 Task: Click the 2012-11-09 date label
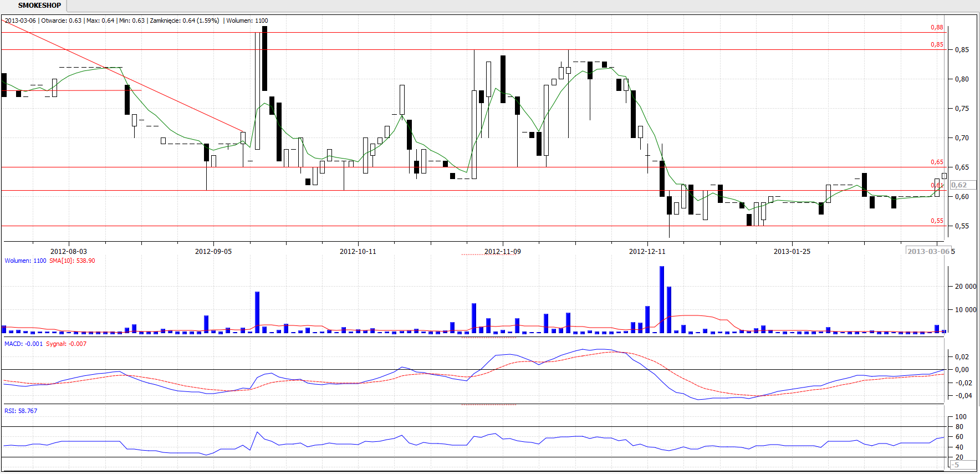502,252
